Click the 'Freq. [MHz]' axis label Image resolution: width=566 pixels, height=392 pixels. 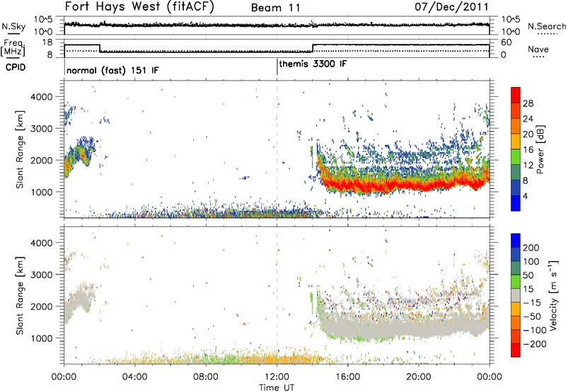(x=13, y=48)
